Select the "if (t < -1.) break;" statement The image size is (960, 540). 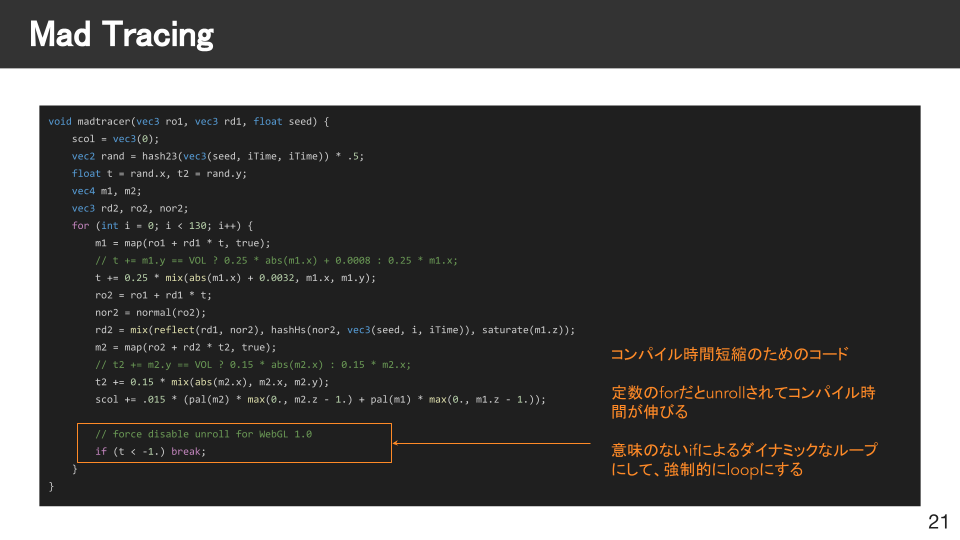click(x=150, y=451)
